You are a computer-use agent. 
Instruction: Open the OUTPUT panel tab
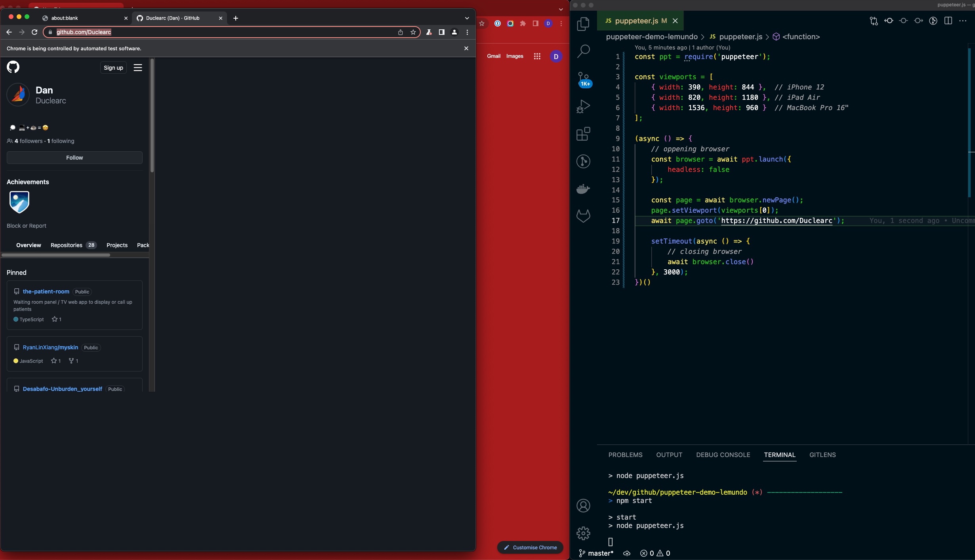click(x=669, y=455)
